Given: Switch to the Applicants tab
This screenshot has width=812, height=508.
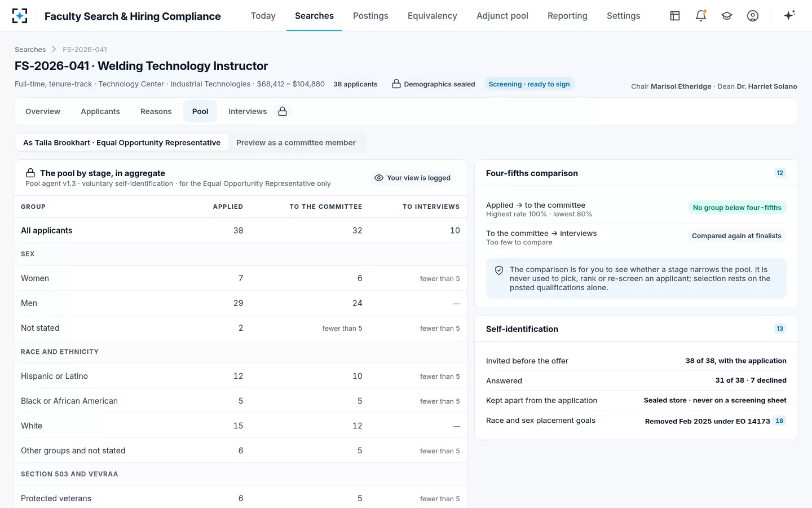Looking at the screenshot, I should pos(100,111).
